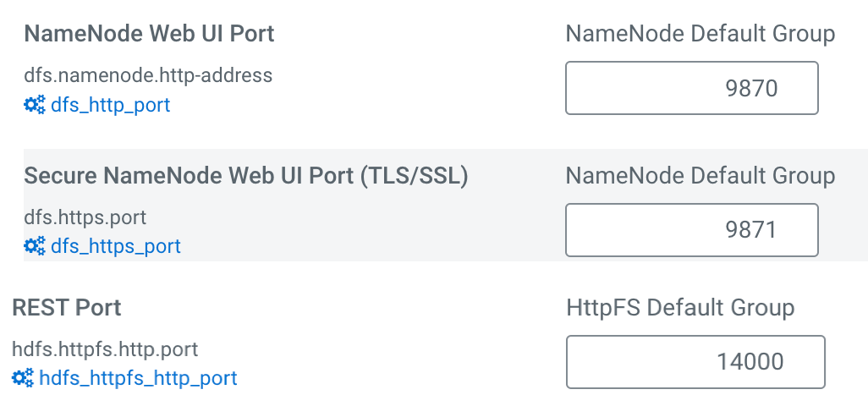Follow the hdfs_httpfs_http_port link
Screen dimensions: 868x406
138,378
